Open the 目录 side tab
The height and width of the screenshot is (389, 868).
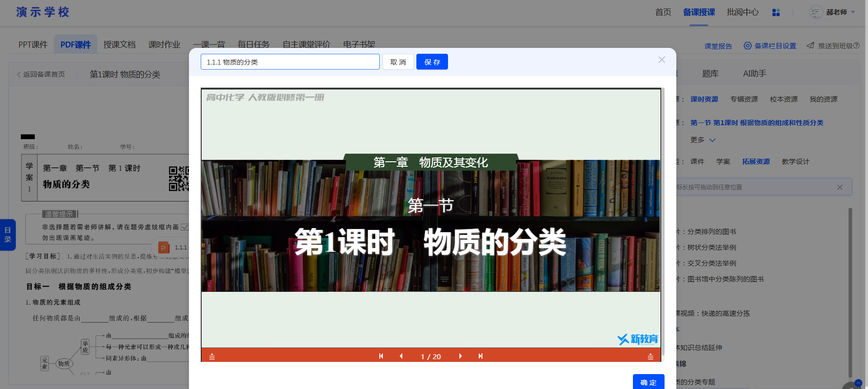[8, 235]
